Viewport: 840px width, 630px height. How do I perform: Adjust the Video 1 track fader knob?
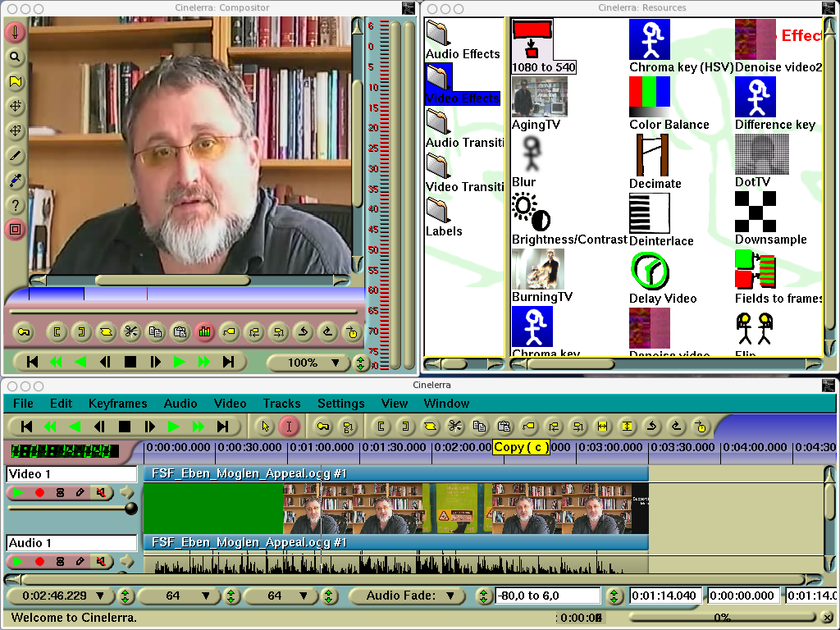[130, 509]
